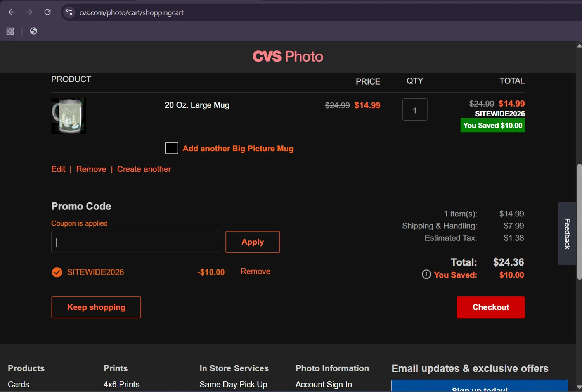Click the You Saved info icon
The height and width of the screenshot is (392, 582).
point(426,275)
